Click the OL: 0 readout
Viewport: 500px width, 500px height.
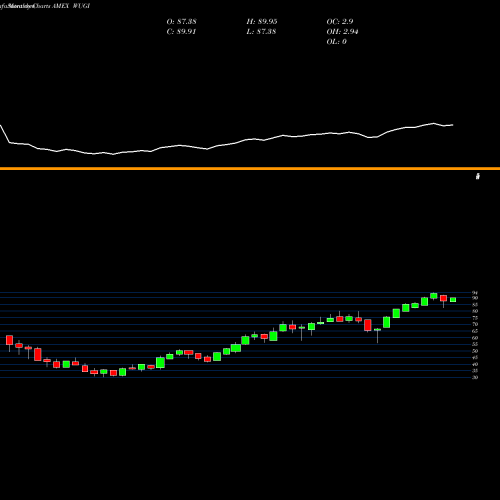click(x=336, y=42)
